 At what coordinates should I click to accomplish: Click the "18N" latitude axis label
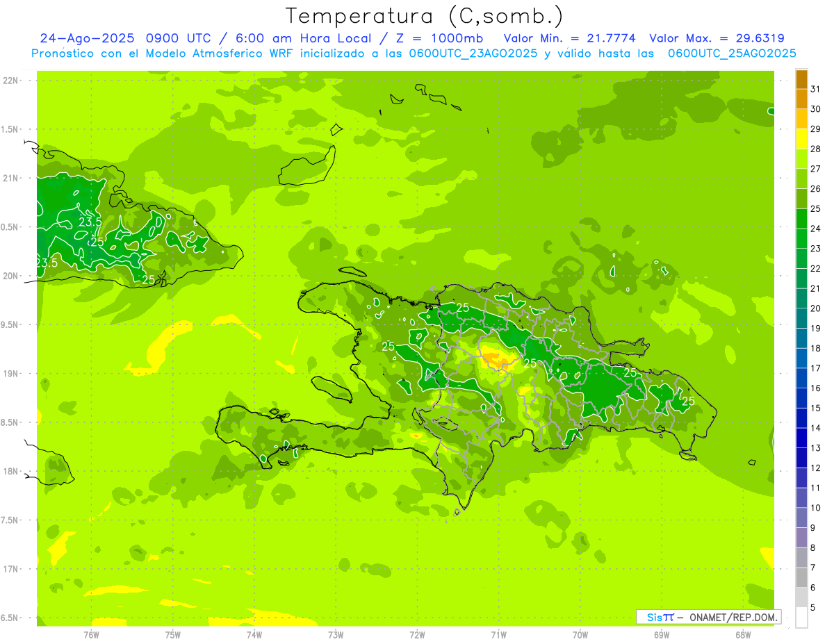click(11, 471)
